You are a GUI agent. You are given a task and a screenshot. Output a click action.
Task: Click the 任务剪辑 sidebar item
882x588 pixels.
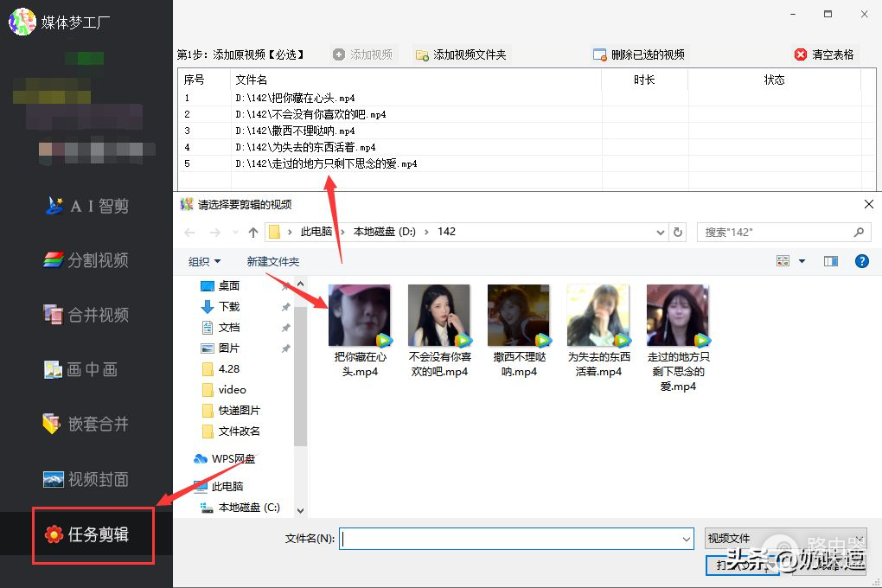93,535
